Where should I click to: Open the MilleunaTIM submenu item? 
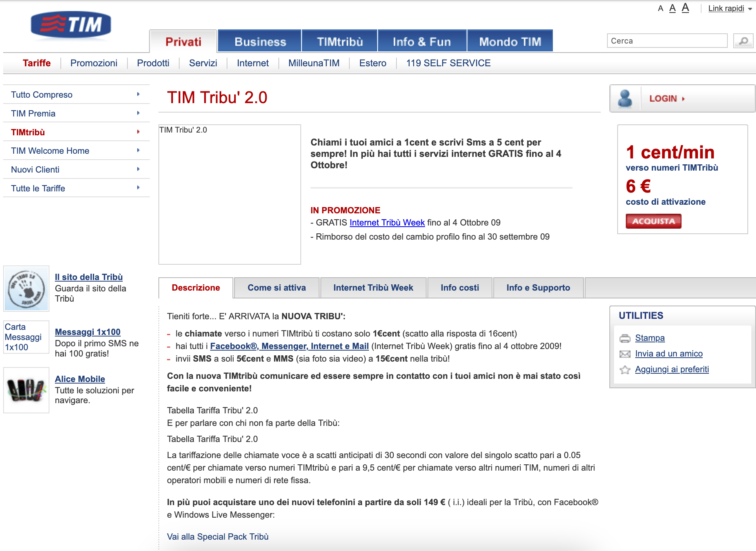tap(314, 63)
